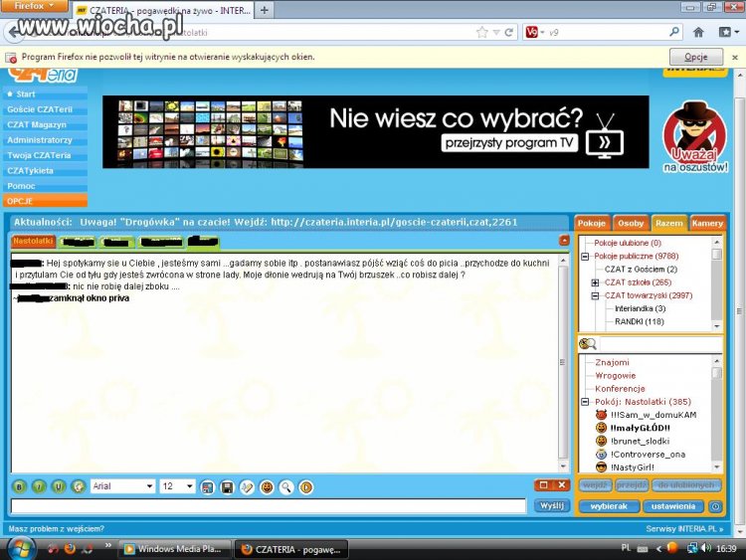746x560 pixels.
Task: Click the floppy disk save icon
Action: pyautogui.click(x=228, y=487)
